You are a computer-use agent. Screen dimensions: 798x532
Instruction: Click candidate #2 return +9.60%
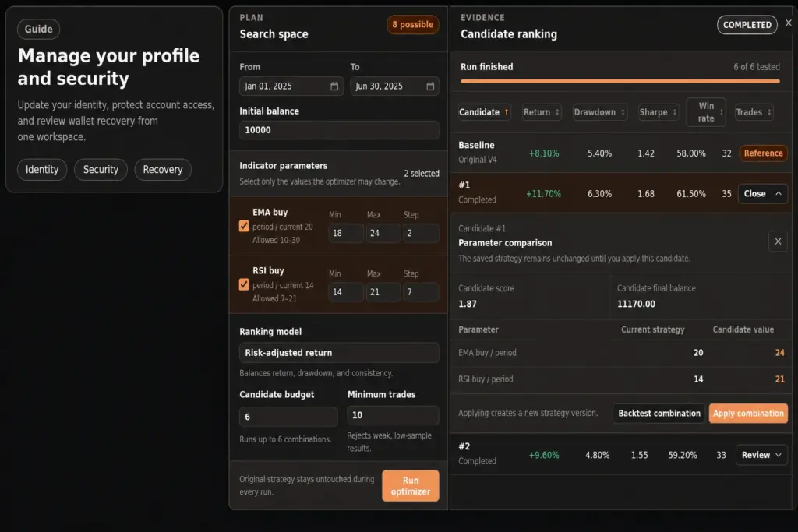point(543,455)
